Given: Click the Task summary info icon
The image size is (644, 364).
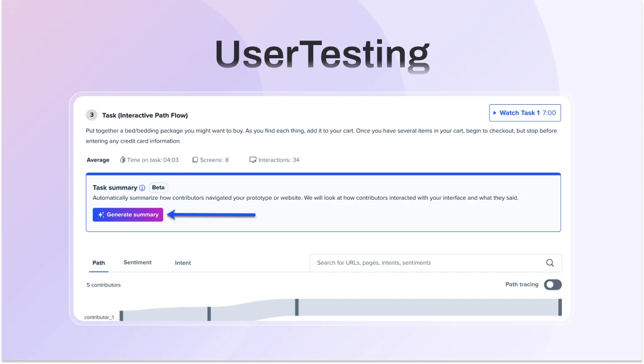Looking at the screenshot, I should (x=142, y=188).
